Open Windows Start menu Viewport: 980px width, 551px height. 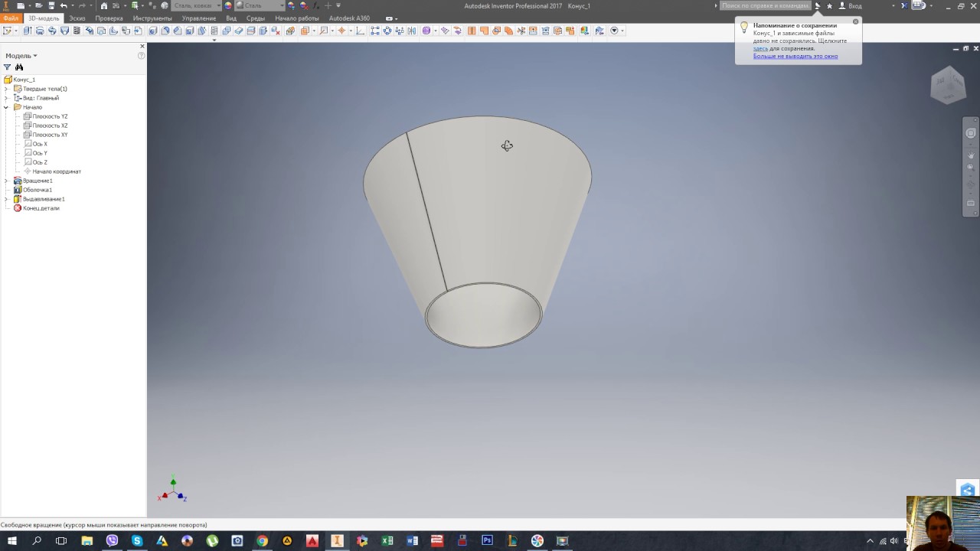pyautogui.click(x=11, y=540)
